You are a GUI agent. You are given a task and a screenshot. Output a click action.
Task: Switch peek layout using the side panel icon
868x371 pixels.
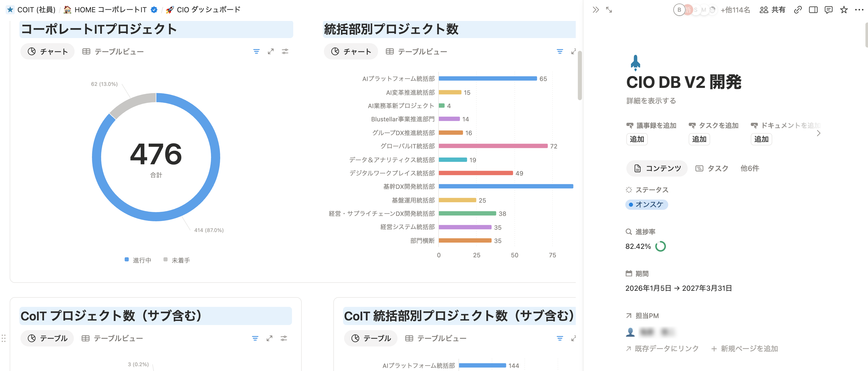click(x=813, y=10)
